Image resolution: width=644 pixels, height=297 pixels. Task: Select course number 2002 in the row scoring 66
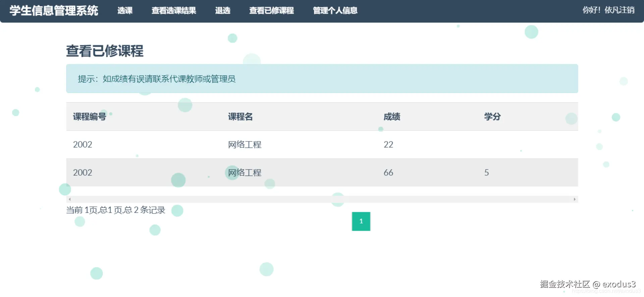point(83,173)
